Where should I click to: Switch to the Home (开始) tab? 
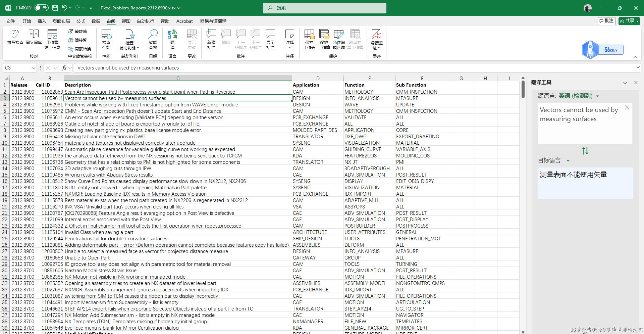point(27,21)
